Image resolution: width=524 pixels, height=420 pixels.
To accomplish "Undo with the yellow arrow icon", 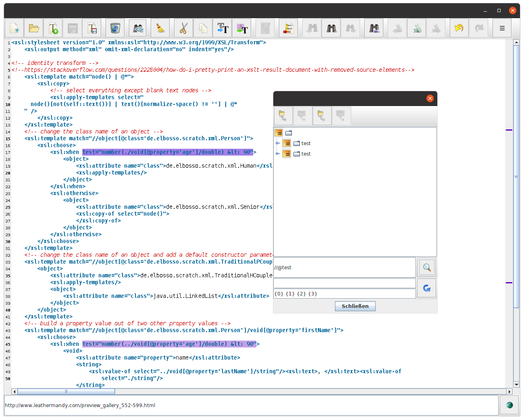I will [460, 28].
